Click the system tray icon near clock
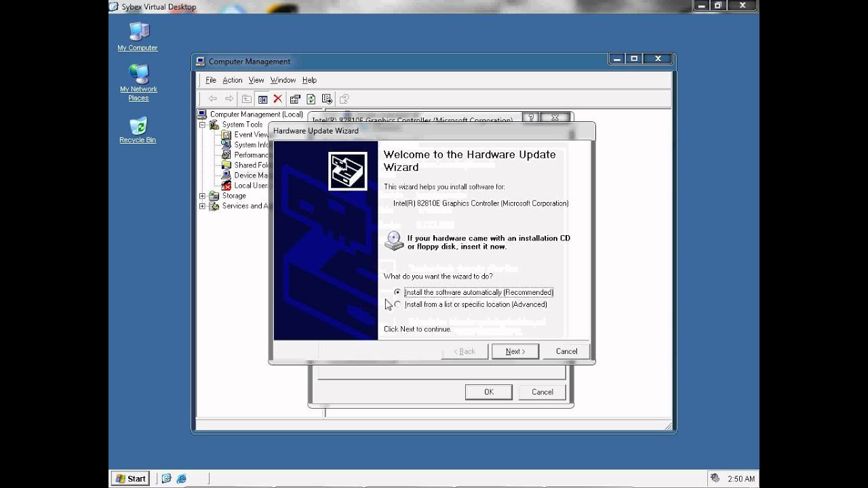 tap(715, 478)
